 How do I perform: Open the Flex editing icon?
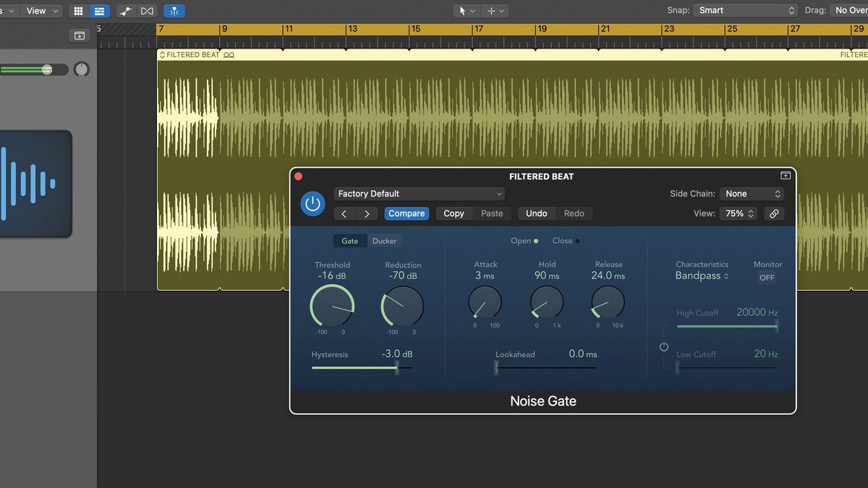pyautogui.click(x=124, y=11)
